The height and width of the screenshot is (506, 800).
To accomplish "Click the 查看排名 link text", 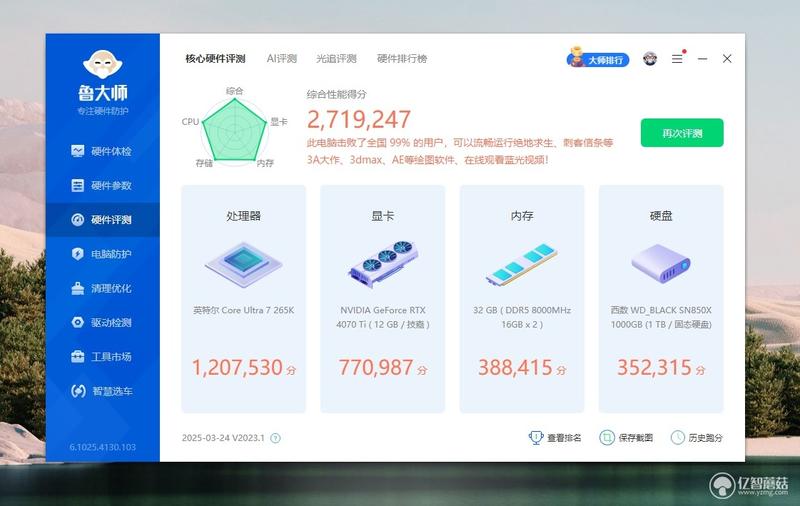I will point(564,438).
